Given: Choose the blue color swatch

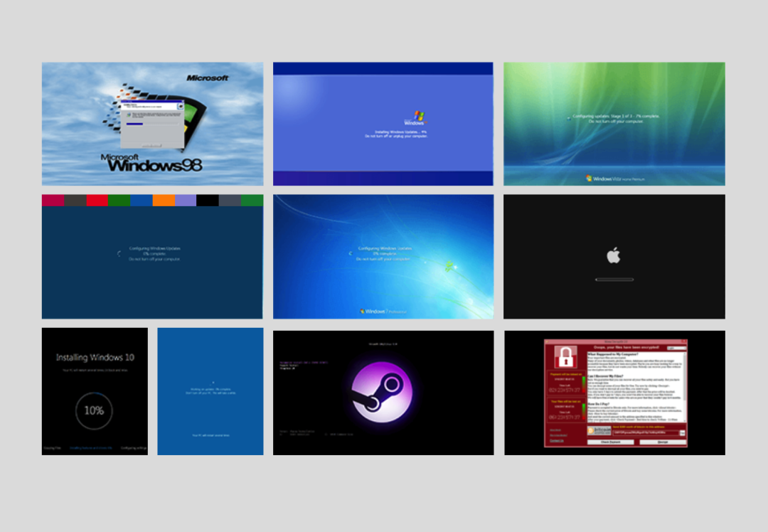Looking at the screenshot, I should 142,201.
